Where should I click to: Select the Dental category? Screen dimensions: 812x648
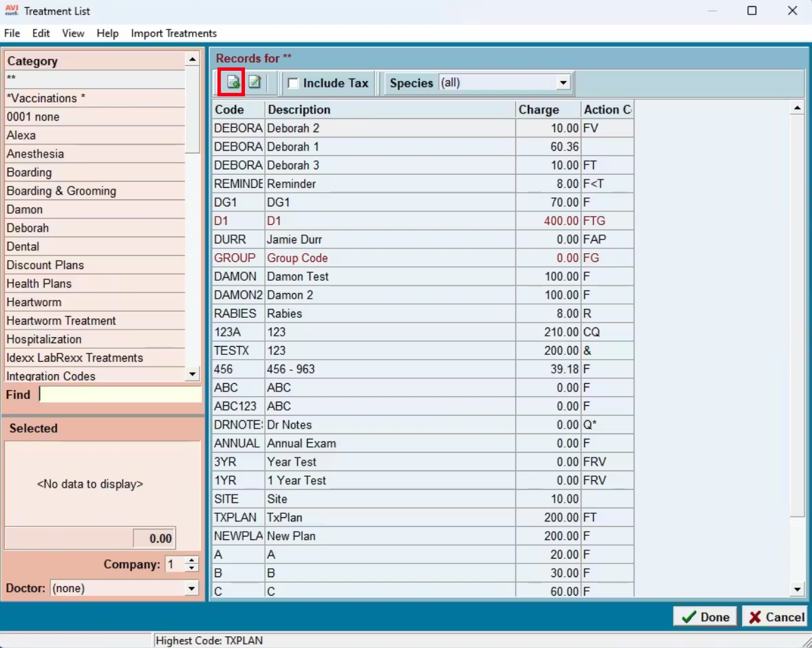(95, 246)
